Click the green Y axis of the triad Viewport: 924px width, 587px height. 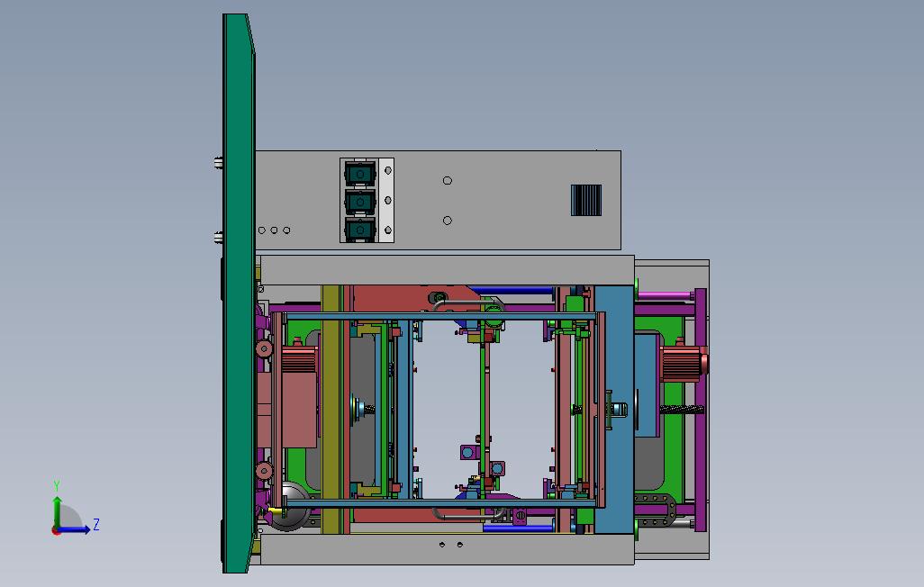[x=57, y=511]
